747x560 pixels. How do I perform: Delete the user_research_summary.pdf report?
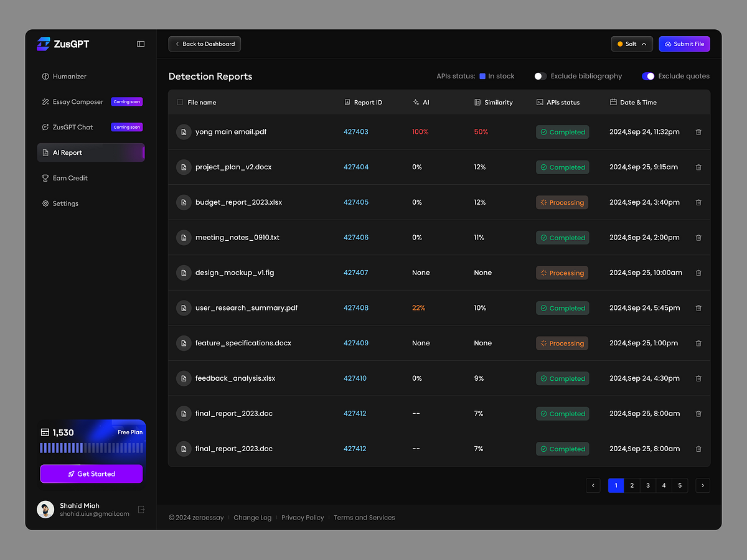698,308
